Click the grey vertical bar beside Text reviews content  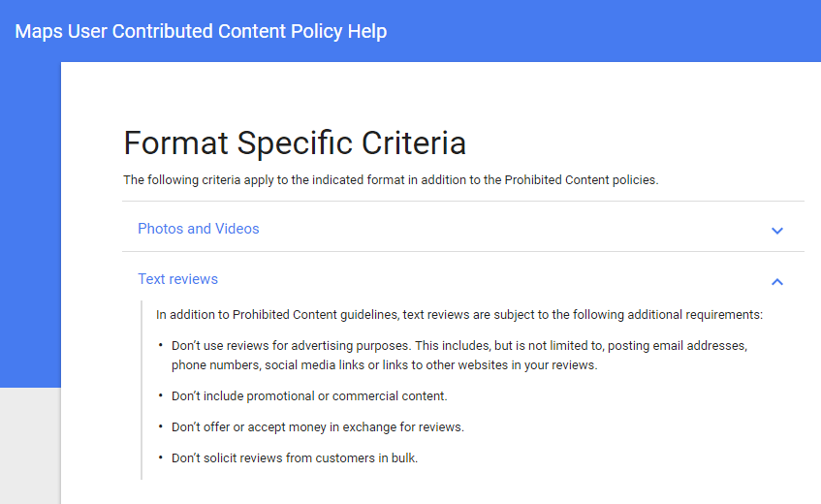(142, 390)
